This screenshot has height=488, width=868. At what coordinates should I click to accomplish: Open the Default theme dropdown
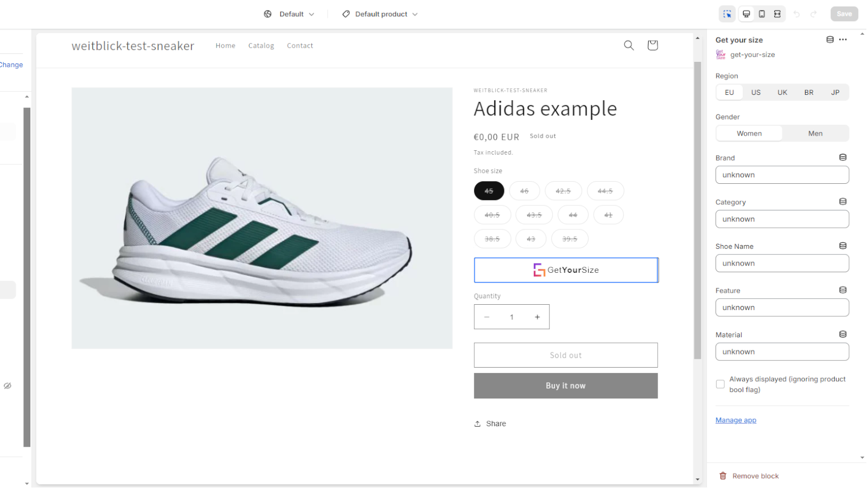pyautogui.click(x=289, y=14)
